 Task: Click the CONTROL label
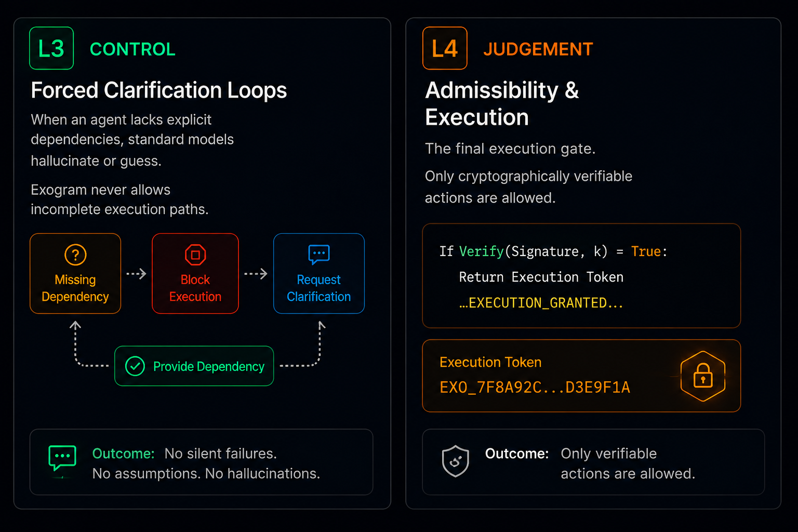132,49
